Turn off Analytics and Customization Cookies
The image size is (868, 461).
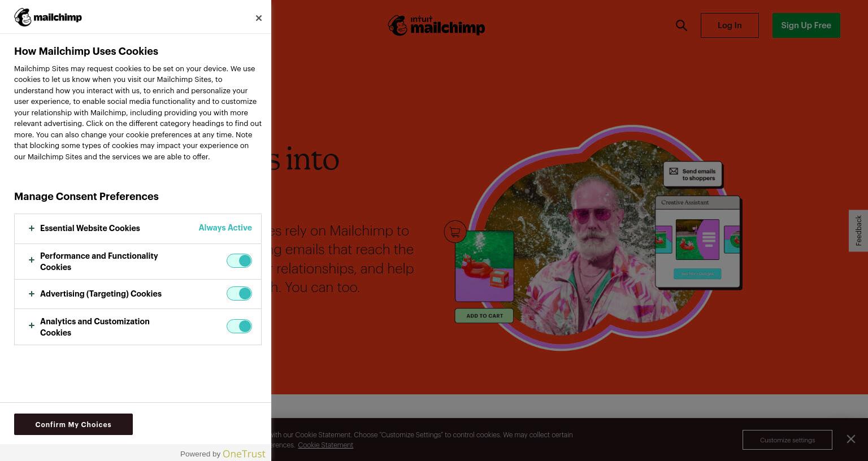(x=239, y=326)
